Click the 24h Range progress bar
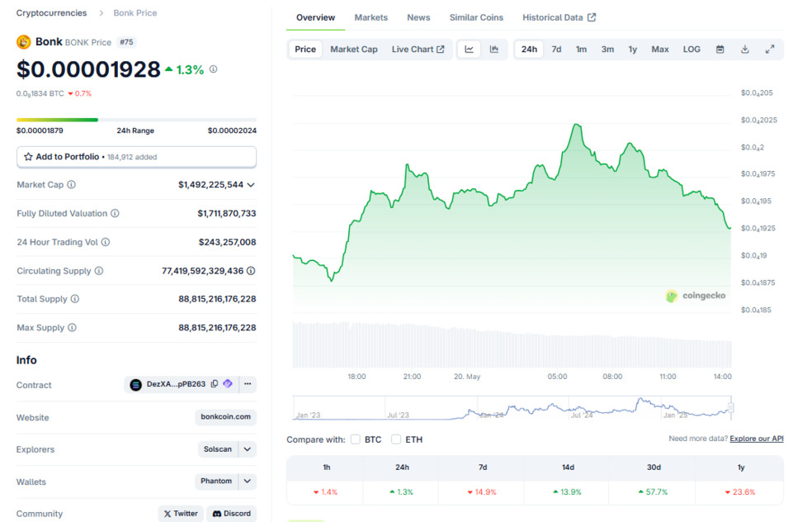This screenshot has height=522, width=812. click(137, 120)
